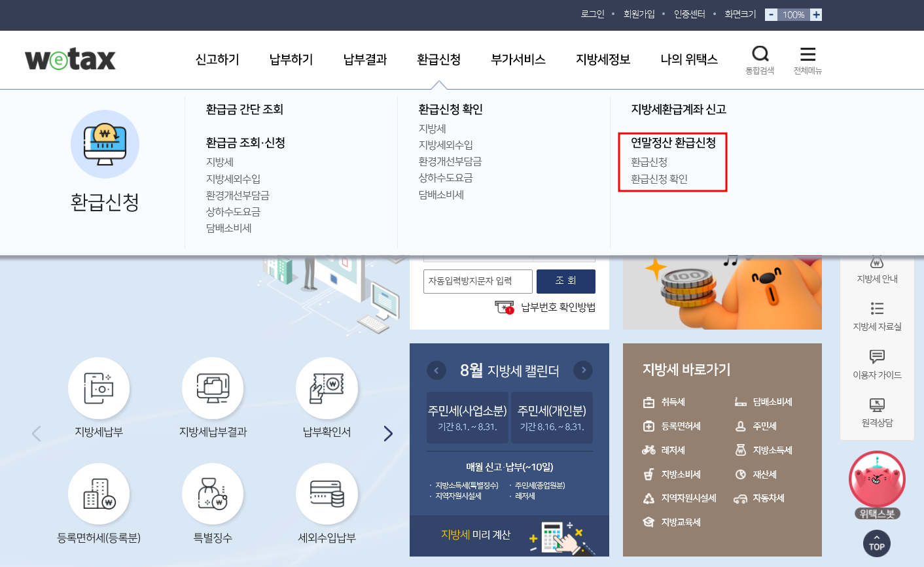Open 레저세 shortcut in 지방세 바로가기
924x567 pixels.
point(664,451)
